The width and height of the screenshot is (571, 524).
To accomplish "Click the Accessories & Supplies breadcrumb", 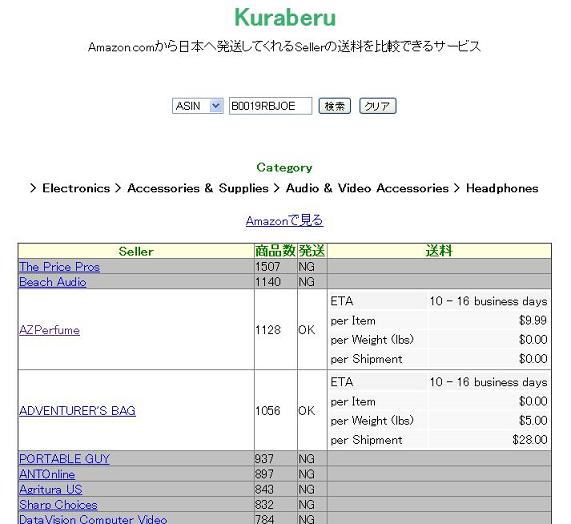I will [x=198, y=188].
